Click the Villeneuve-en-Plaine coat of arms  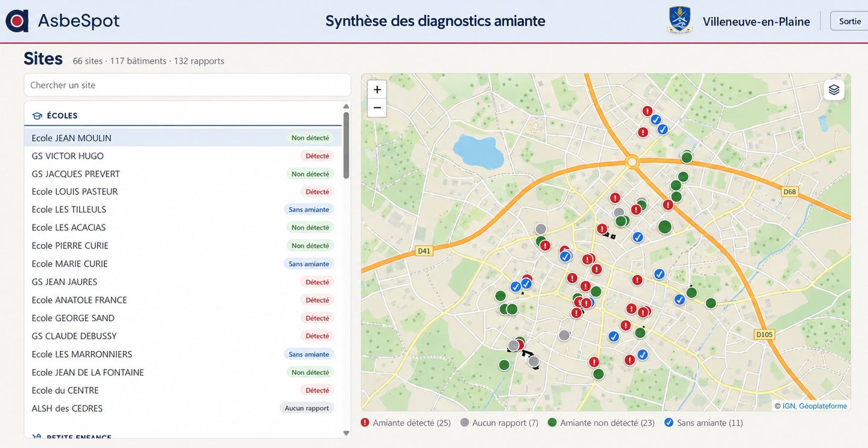679,21
